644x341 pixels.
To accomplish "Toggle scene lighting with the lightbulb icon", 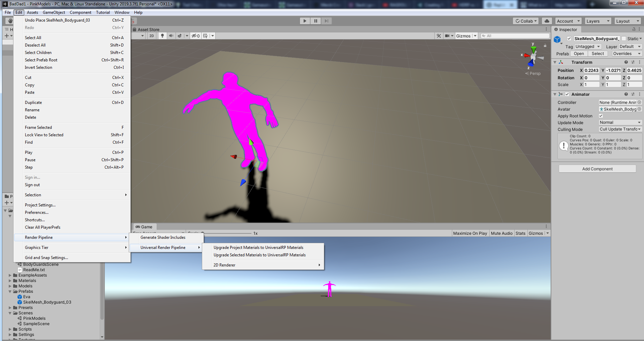I will coord(162,36).
